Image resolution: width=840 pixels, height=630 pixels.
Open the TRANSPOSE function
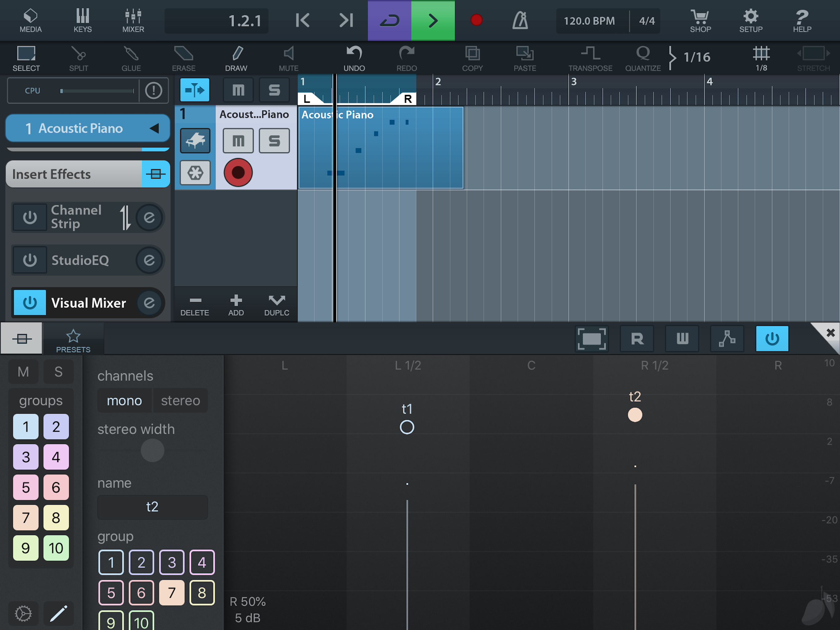click(x=590, y=58)
